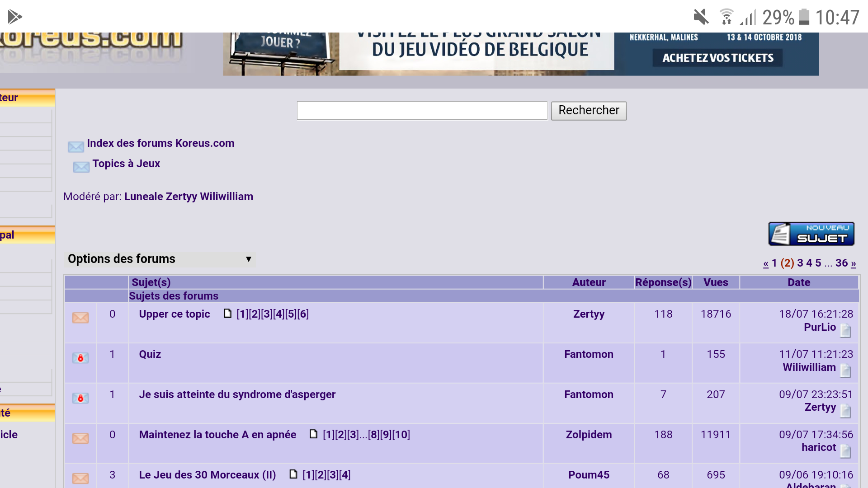Click last-post icon next to haricot
868x488 pixels.
pos(845,451)
